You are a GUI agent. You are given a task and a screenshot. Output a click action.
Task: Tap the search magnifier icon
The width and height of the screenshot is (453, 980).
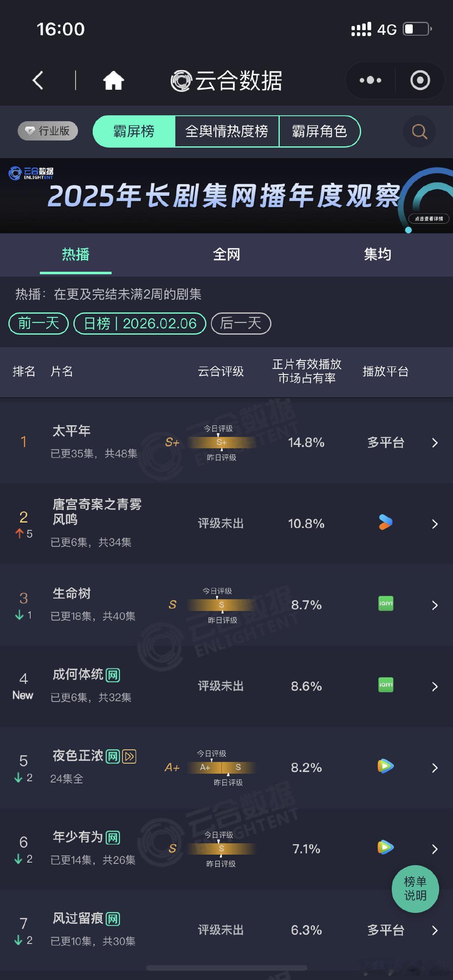418,131
